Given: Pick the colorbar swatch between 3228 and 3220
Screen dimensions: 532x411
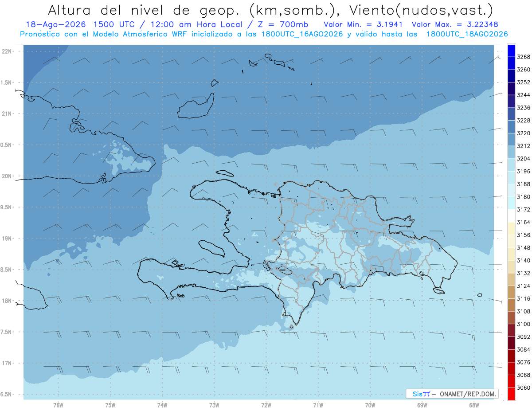Looking at the screenshot, I should (x=511, y=127).
